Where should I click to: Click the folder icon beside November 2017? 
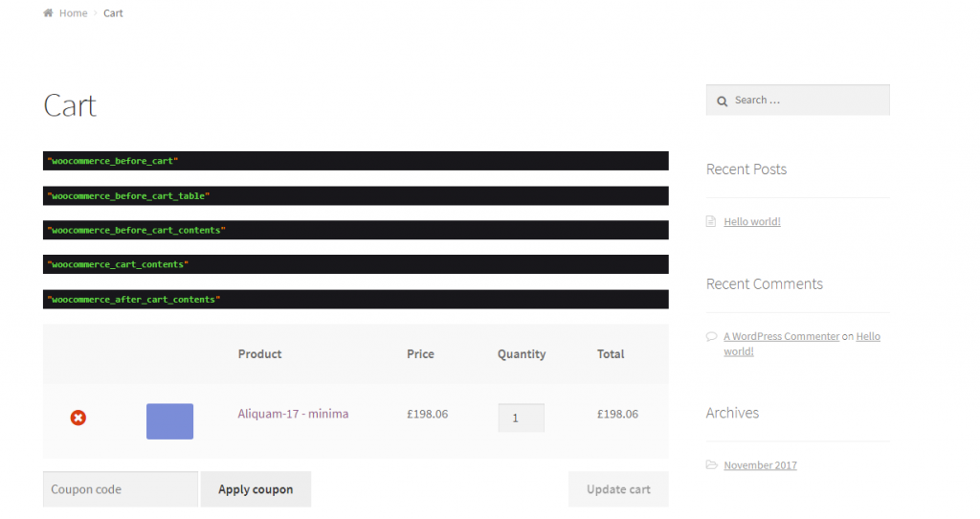(x=711, y=465)
